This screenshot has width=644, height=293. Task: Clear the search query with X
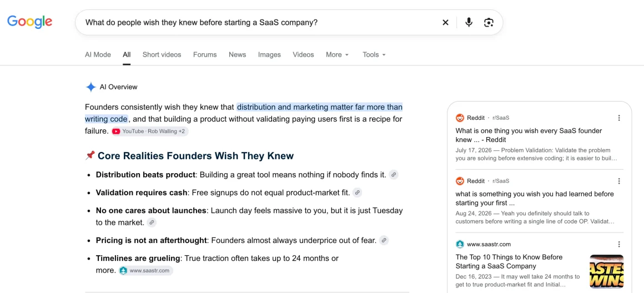coord(445,23)
